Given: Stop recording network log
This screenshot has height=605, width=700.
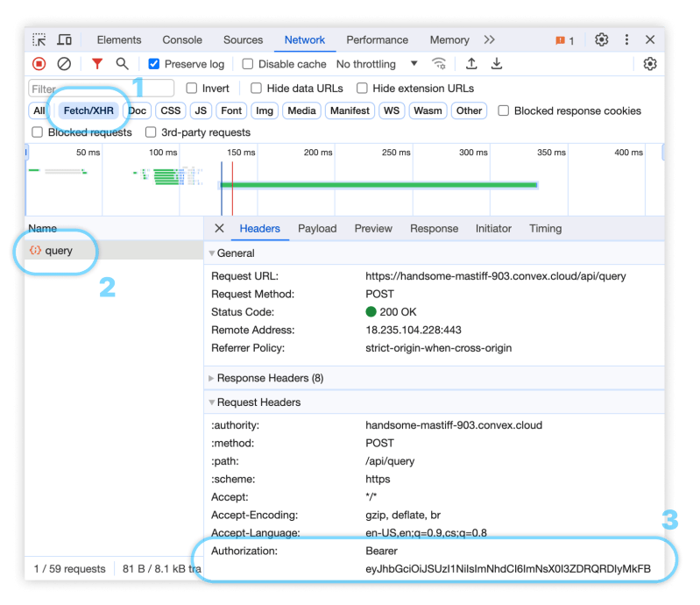Looking at the screenshot, I should pos(39,64).
